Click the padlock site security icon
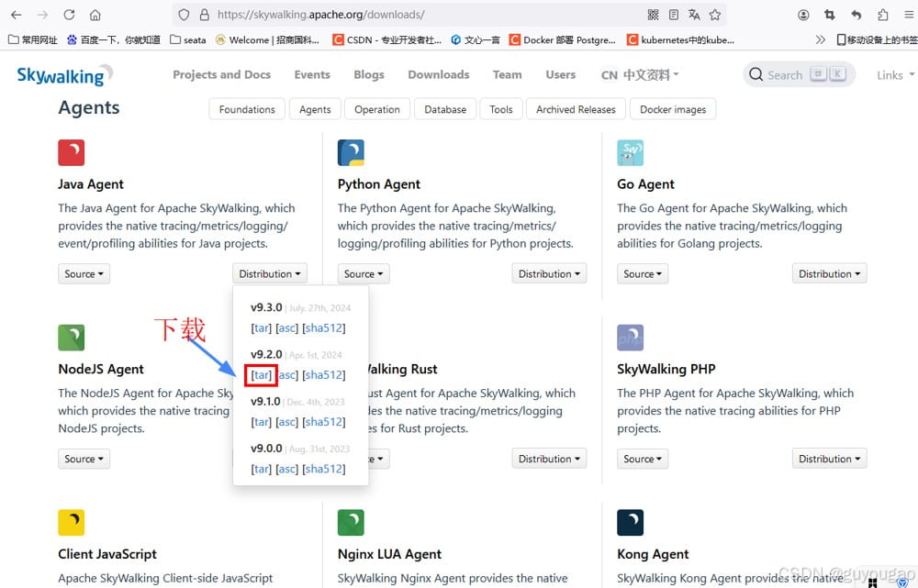The image size is (918, 588). [x=205, y=15]
